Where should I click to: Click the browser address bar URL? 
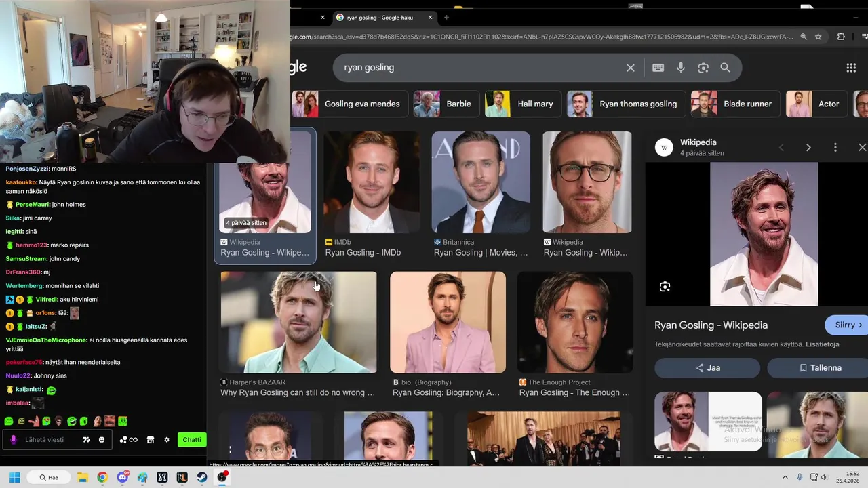point(542,37)
